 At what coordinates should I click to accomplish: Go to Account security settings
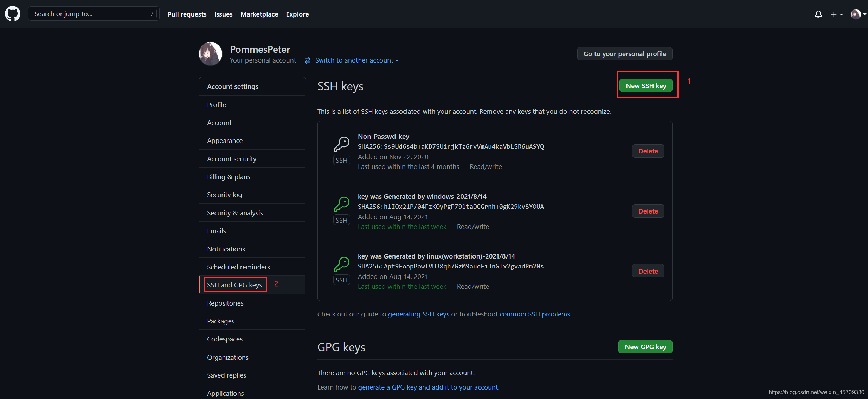232,159
